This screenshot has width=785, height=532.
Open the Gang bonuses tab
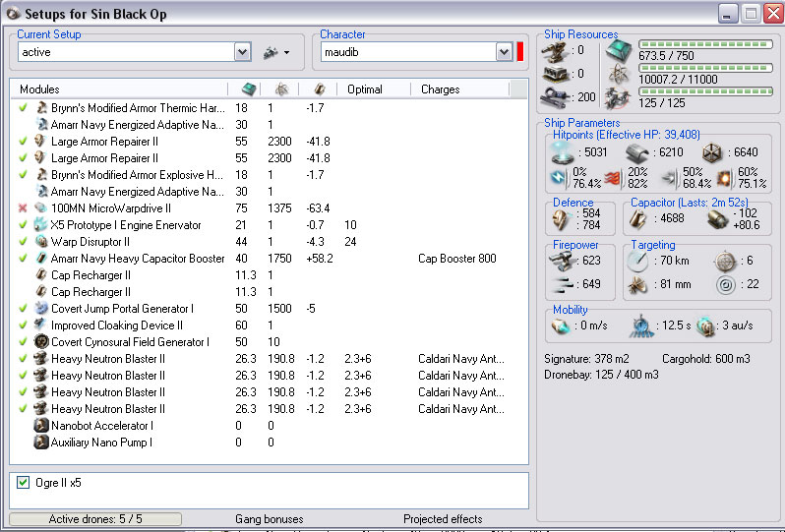pyautogui.click(x=269, y=518)
